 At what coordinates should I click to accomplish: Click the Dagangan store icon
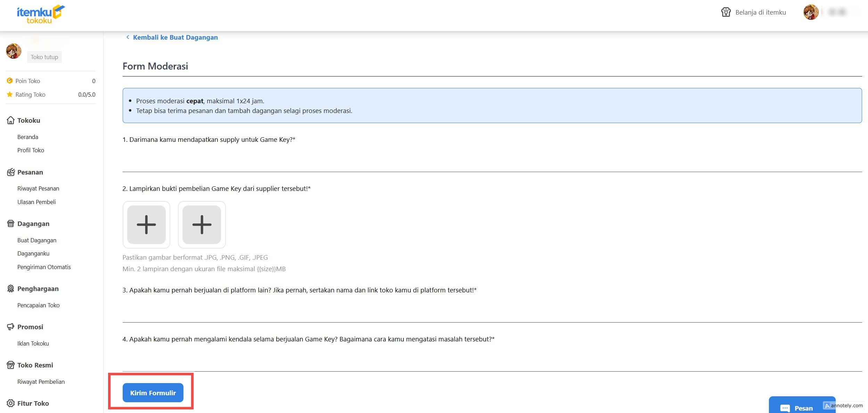pos(11,224)
